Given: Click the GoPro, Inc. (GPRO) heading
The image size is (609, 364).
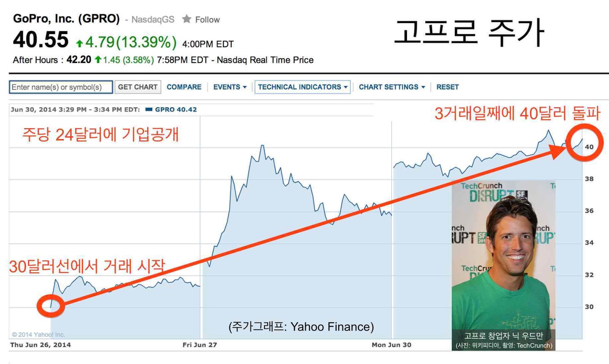Looking at the screenshot, I should tap(66, 19).
